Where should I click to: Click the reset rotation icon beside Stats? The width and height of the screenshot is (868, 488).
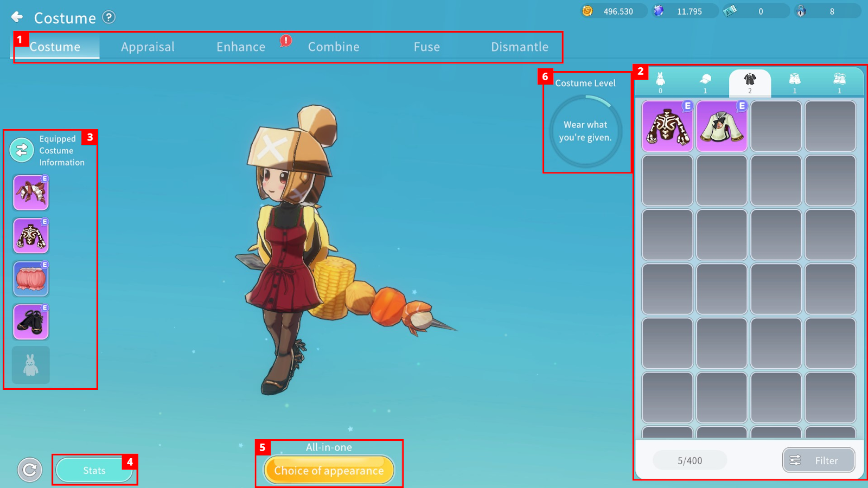pos(30,470)
